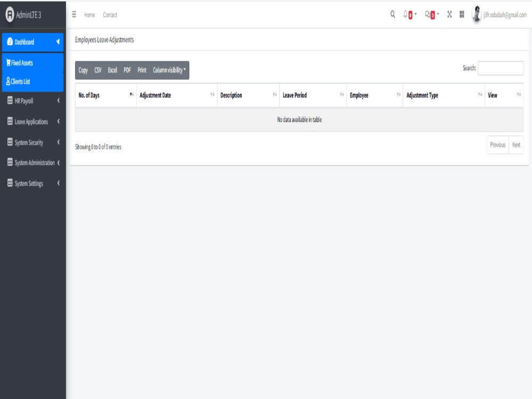Sort by No. of Days arrow icon
The width and height of the screenshot is (532, 399).
[131, 94]
